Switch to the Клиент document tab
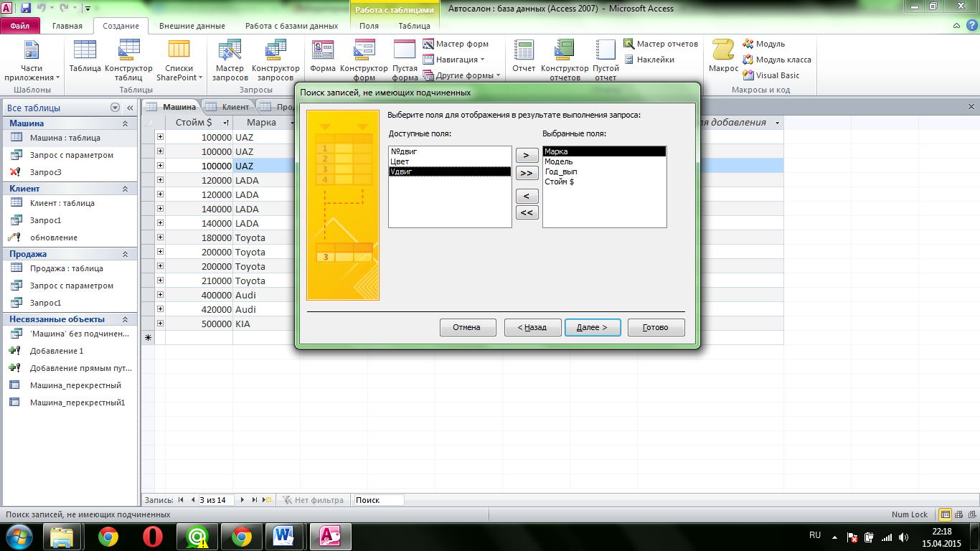The height and width of the screenshot is (551, 980). [x=229, y=107]
